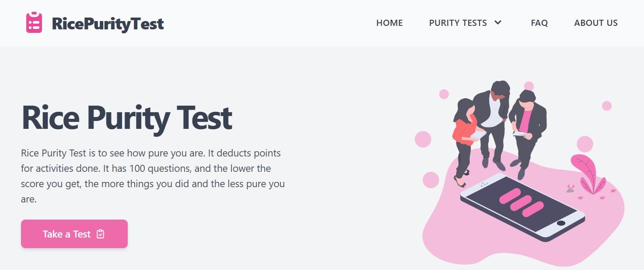
Task: Expand the Purity Tests chevron arrow
Action: coord(498,23)
